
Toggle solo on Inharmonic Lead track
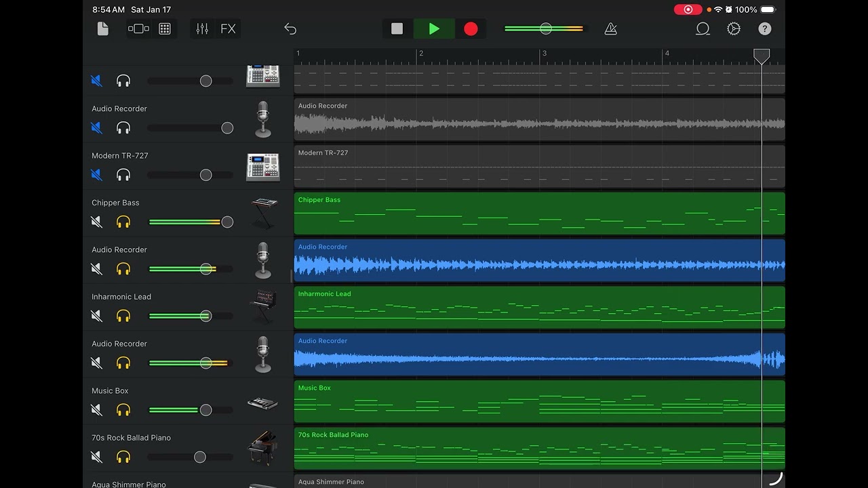(x=123, y=316)
